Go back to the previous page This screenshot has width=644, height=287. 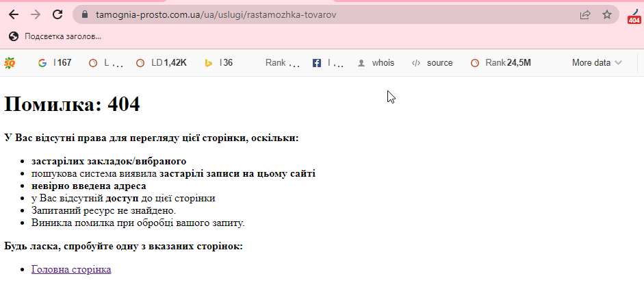click(14, 15)
